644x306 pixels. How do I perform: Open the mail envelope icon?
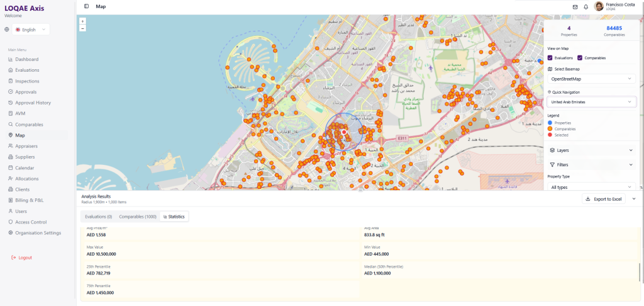575,7
